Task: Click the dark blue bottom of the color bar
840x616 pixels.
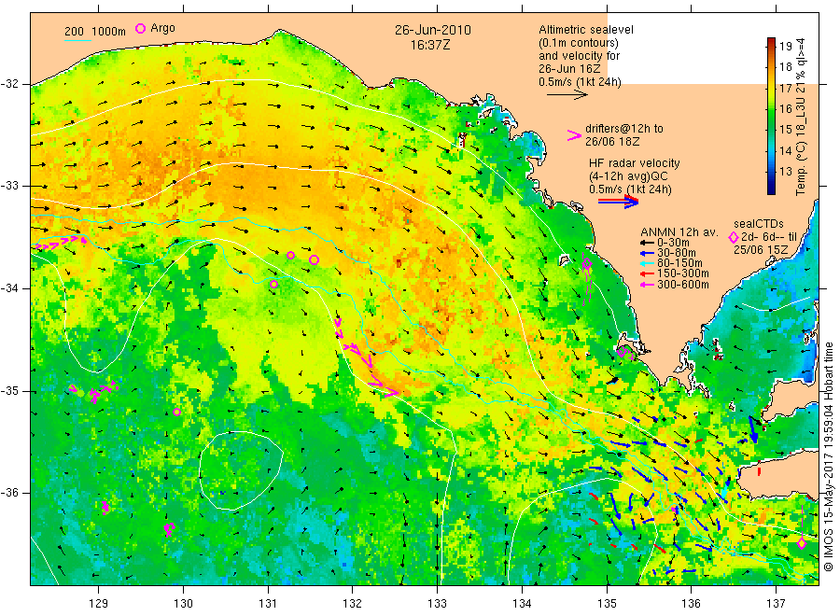Action: (x=771, y=189)
